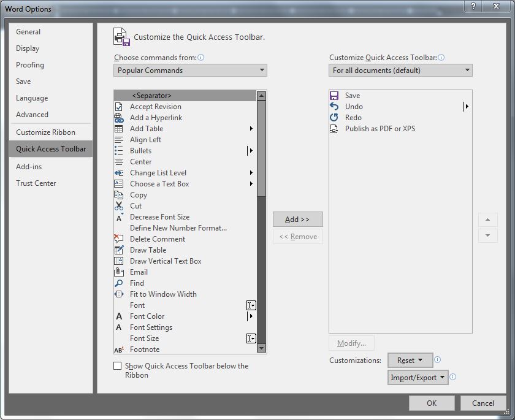
Task: Click the Cancel button
Action: [x=483, y=403]
